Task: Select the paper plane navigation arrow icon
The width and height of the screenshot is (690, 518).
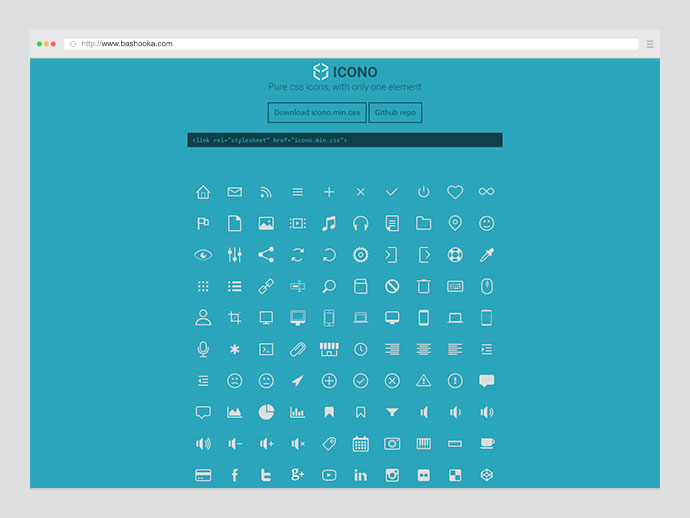Action: pyautogui.click(x=297, y=381)
